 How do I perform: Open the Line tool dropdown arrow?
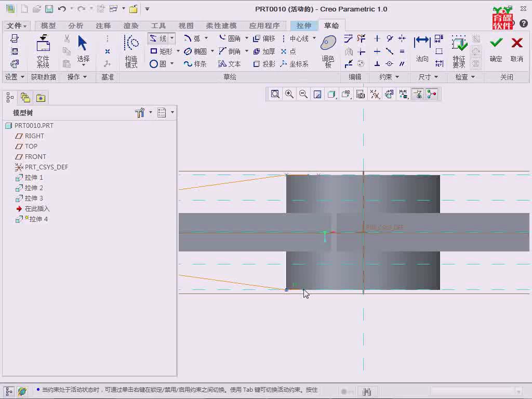pos(172,38)
